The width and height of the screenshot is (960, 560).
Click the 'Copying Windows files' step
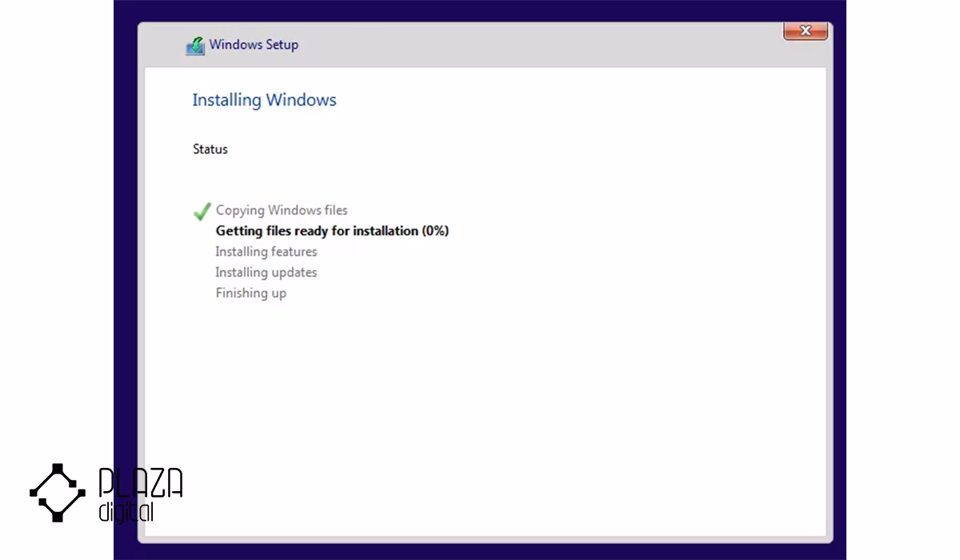(x=282, y=210)
